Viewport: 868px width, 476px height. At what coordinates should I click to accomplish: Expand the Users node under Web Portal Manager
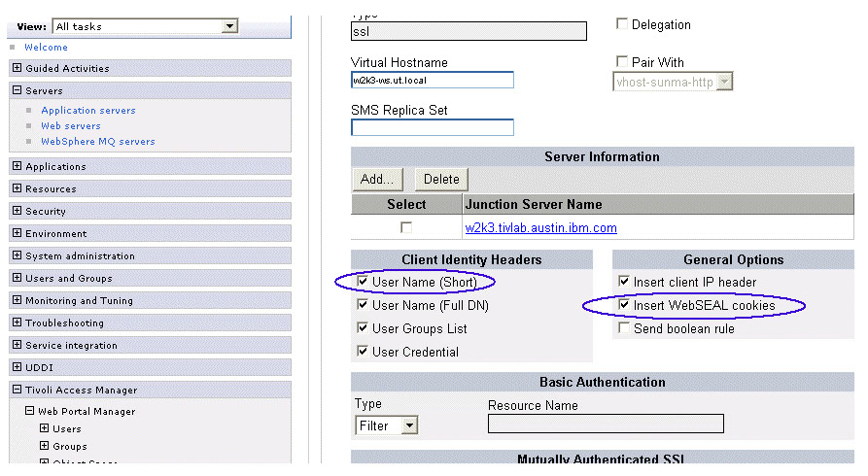45,428
